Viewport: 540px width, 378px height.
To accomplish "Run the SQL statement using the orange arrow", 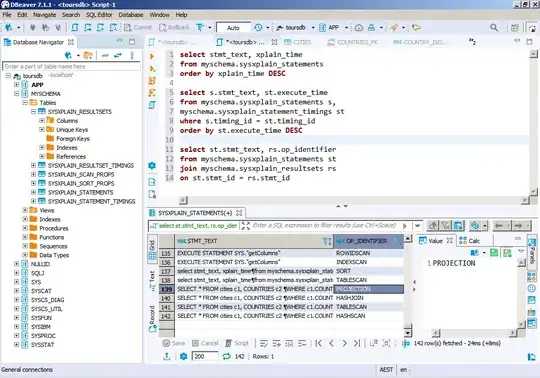I will 152,56.
